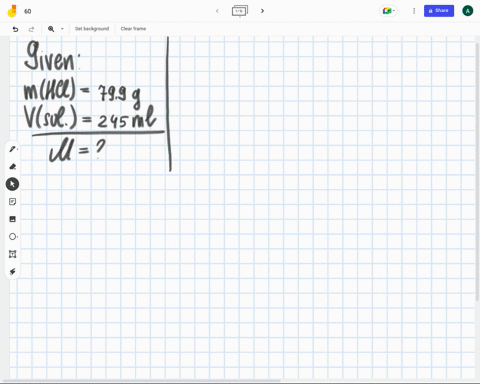Viewport: 480px width, 384px height.
Task: Open the Google Meet call menu
Action: (x=388, y=11)
